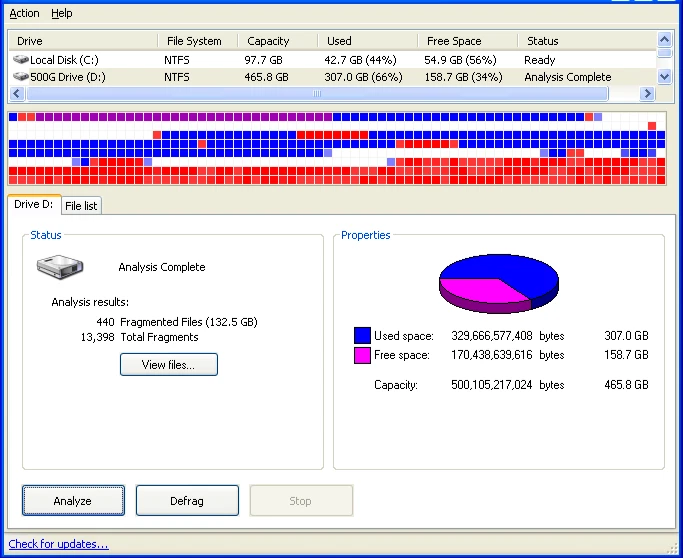Open the Help menu

point(61,14)
